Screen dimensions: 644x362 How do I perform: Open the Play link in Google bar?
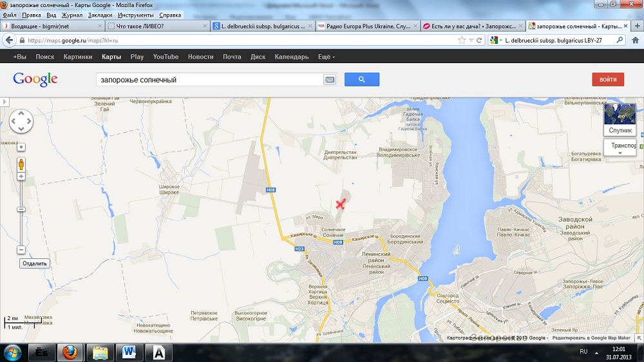[x=137, y=57]
